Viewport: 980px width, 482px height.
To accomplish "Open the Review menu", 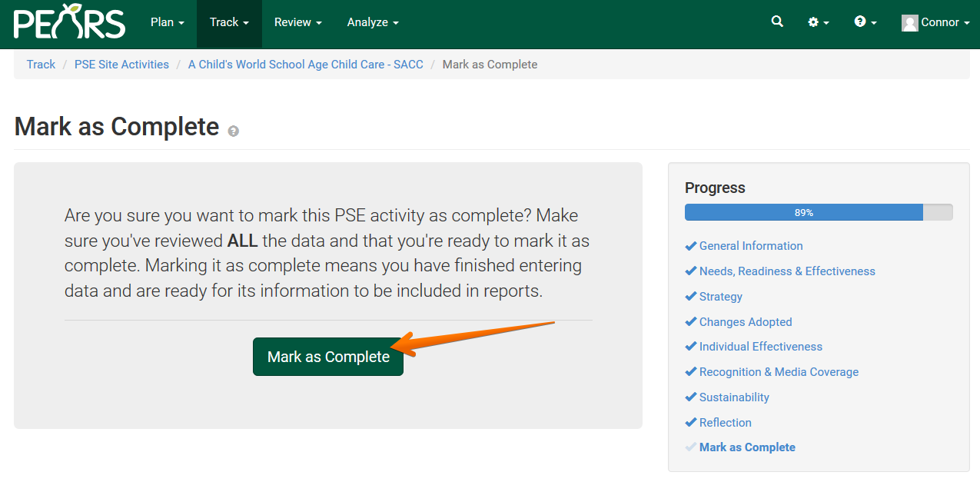I will click(x=297, y=22).
